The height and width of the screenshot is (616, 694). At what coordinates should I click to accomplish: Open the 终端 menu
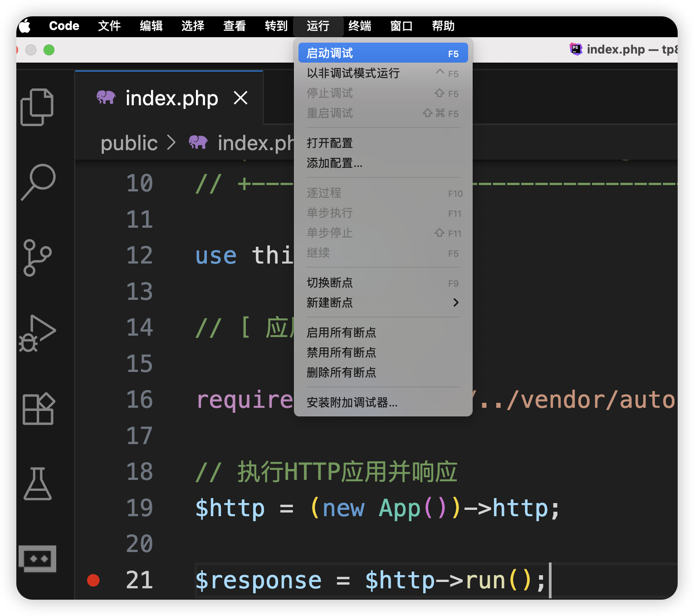[359, 26]
